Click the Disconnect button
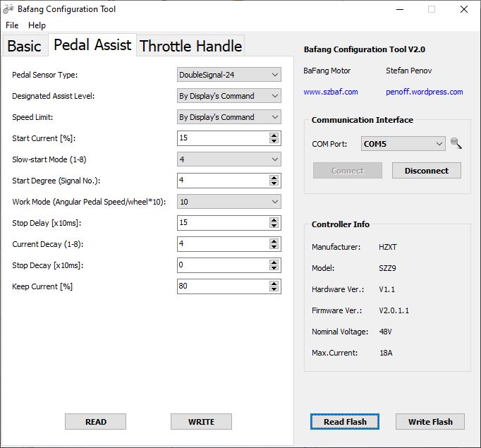 tap(427, 171)
